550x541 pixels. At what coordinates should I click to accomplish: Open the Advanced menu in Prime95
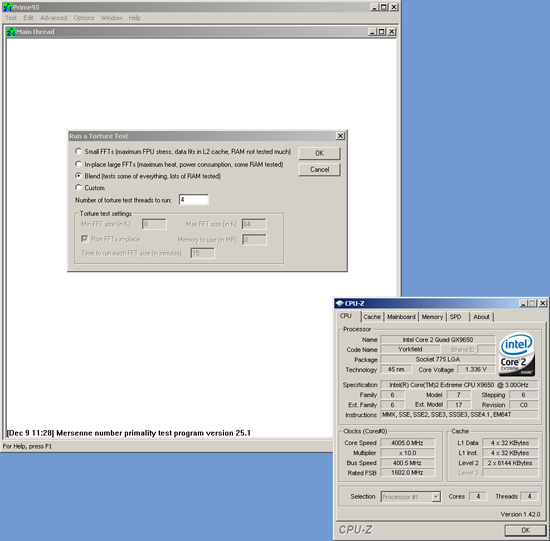(53, 18)
